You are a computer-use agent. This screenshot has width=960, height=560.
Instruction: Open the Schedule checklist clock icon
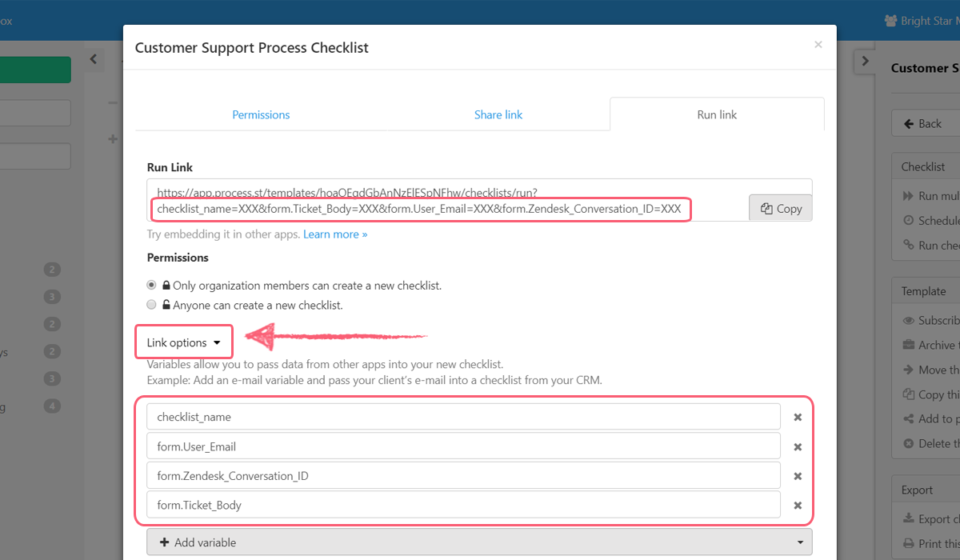coord(908,220)
